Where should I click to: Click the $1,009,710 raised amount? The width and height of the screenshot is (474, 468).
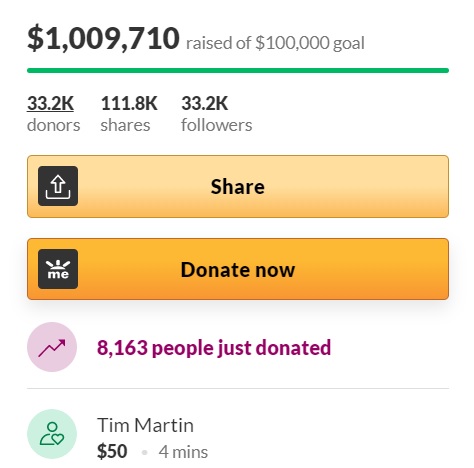(x=103, y=38)
